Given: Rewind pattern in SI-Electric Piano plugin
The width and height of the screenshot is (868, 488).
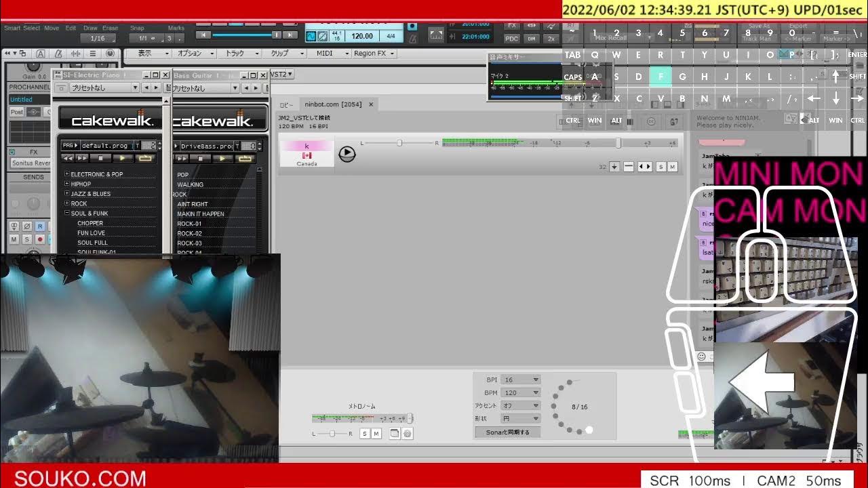Looking at the screenshot, I should pos(68,158).
